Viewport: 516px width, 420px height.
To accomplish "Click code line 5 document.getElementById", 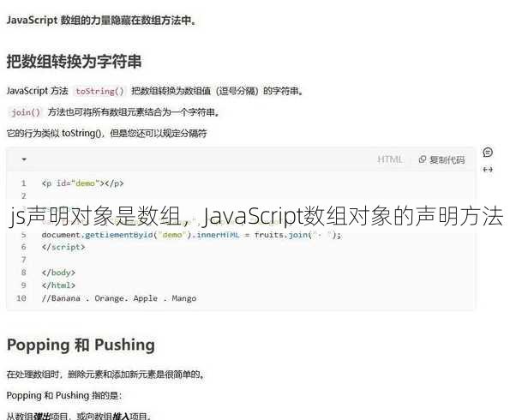I will click(x=192, y=235).
